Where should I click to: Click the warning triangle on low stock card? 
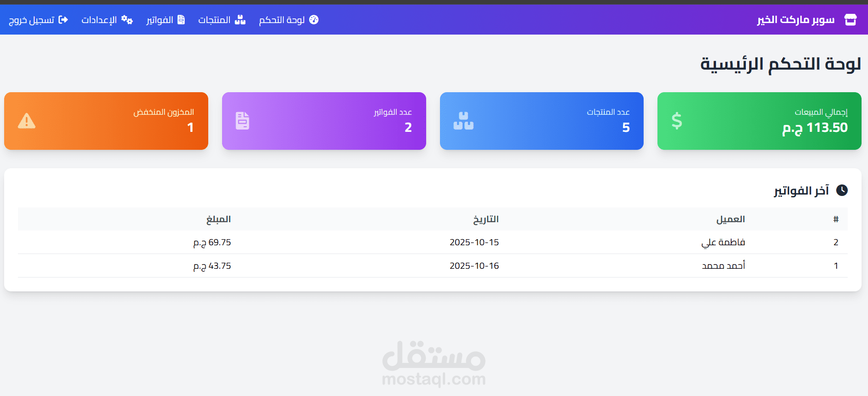[x=27, y=121]
